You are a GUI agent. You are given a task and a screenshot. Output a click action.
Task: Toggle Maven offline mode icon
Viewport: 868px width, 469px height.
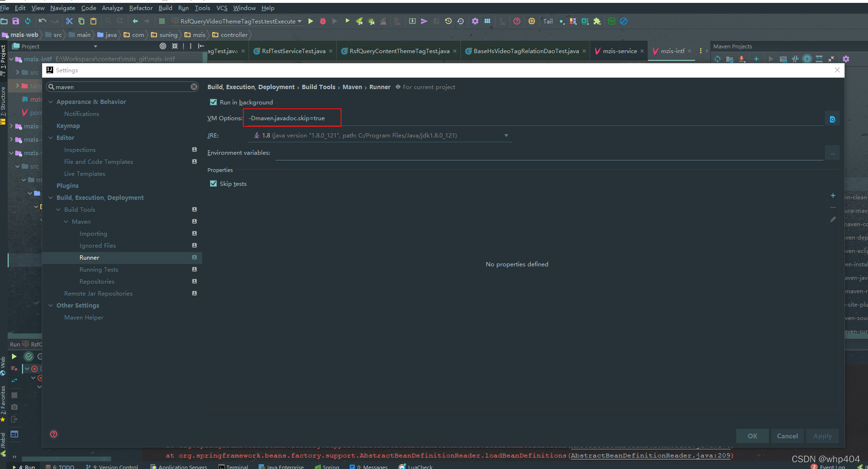click(x=795, y=59)
